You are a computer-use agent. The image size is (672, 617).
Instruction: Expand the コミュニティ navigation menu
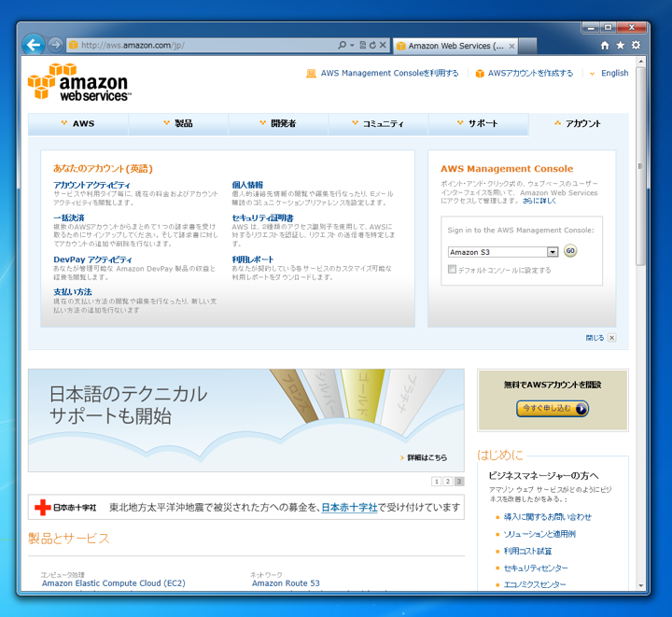(378, 124)
